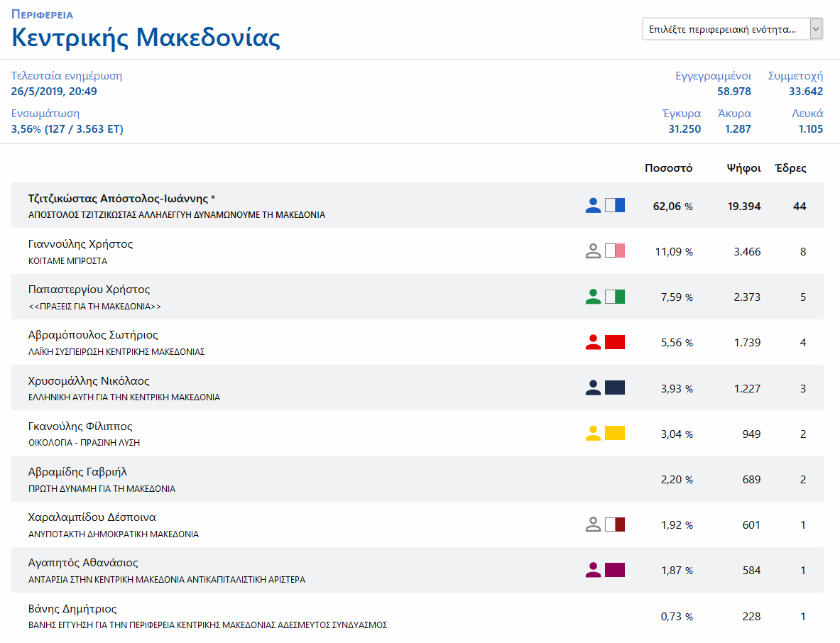Click green person icon for Παπαστεργίου Χρήστος

coord(593,297)
